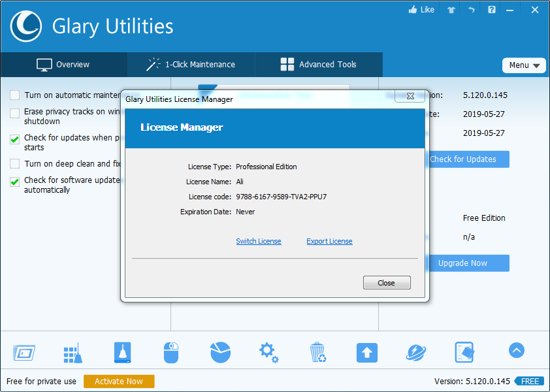This screenshot has height=392, width=550.
Task: Click the orange Activate Now button
Action: [x=119, y=381]
